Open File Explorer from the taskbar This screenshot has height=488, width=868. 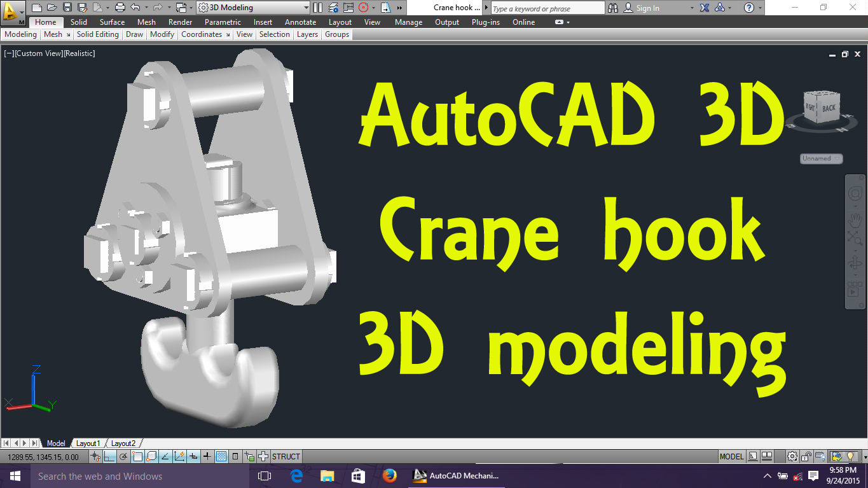[327, 476]
